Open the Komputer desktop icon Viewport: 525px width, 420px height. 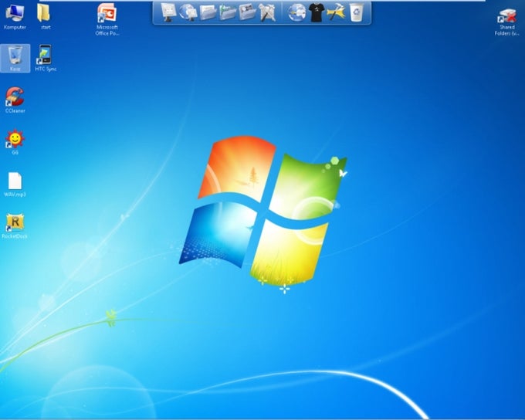click(x=15, y=17)
